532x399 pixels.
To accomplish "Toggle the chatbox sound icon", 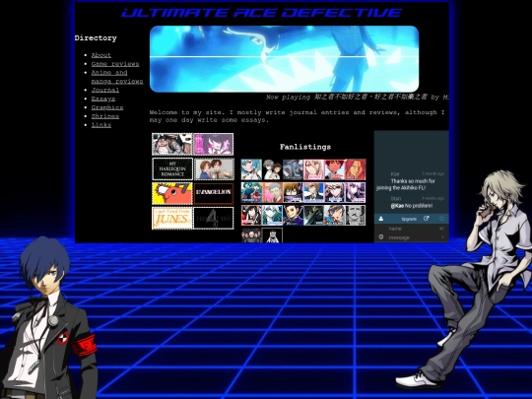I will point(441,229).
